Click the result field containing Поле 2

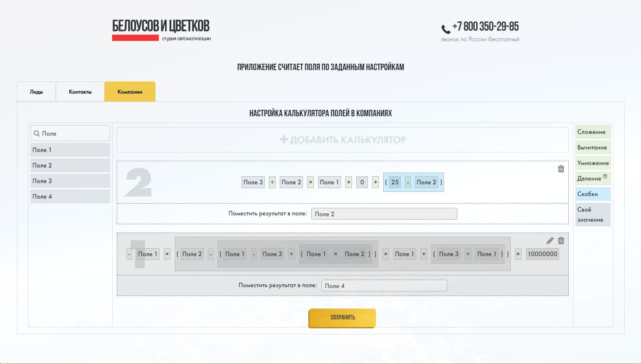384,214
